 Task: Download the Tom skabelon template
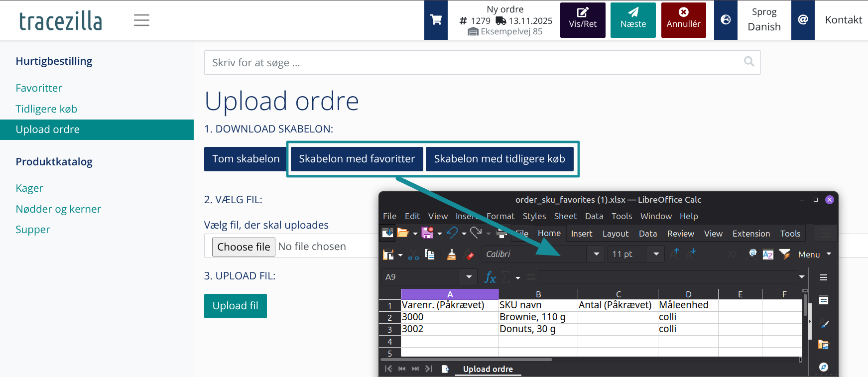click(246, 159)
